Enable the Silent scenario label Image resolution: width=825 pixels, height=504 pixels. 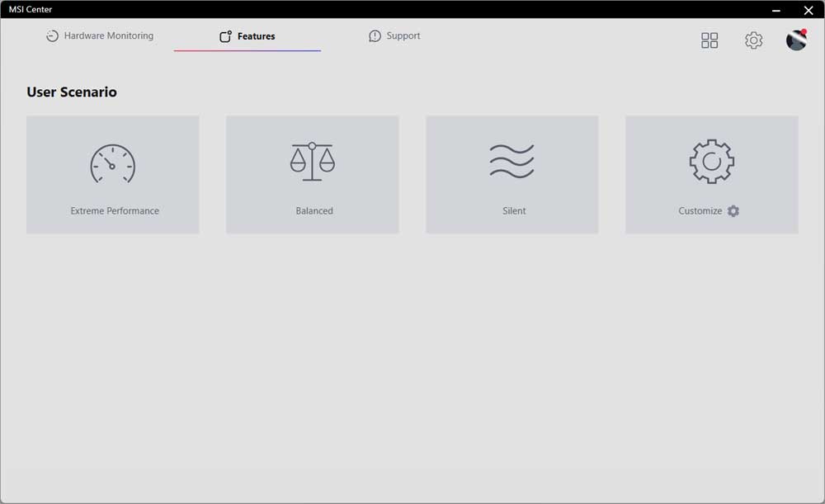[x=514, y=211]
